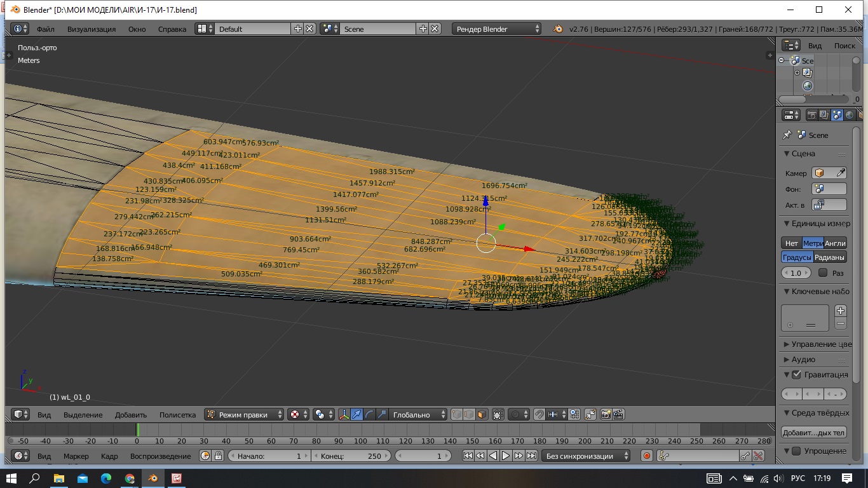Image resolution: width=868 pixels, height=488 pixels.
Task: Select the Англи units button
Action: coord(835,243)
